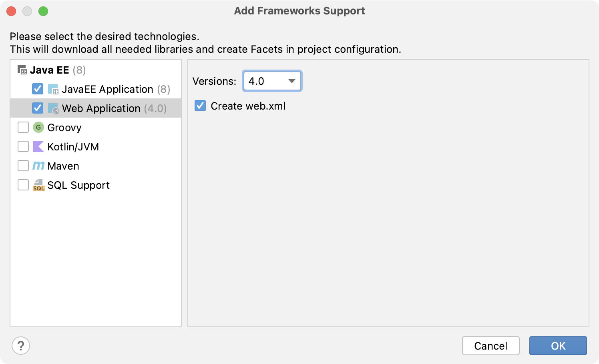The height and width of the screenshot is (364, 599).
Task: Confirm with the OK button
Action: [x=558, y=346]
